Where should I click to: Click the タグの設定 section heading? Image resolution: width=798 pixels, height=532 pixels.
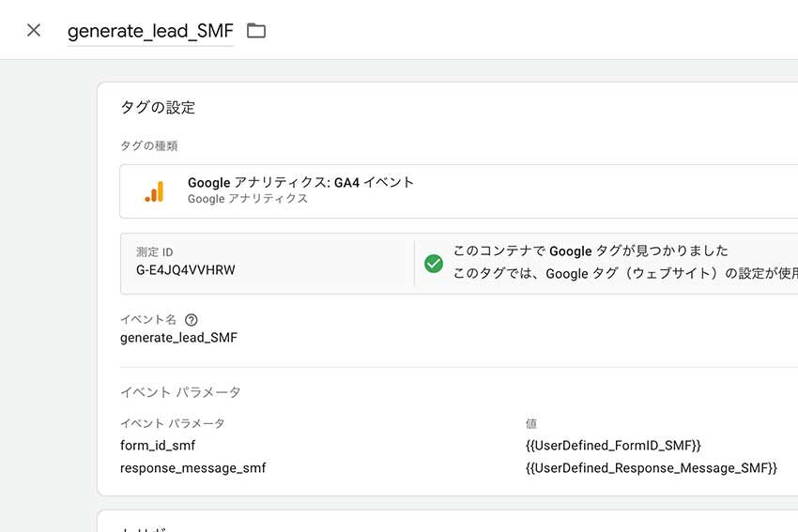tap(158, 107)
